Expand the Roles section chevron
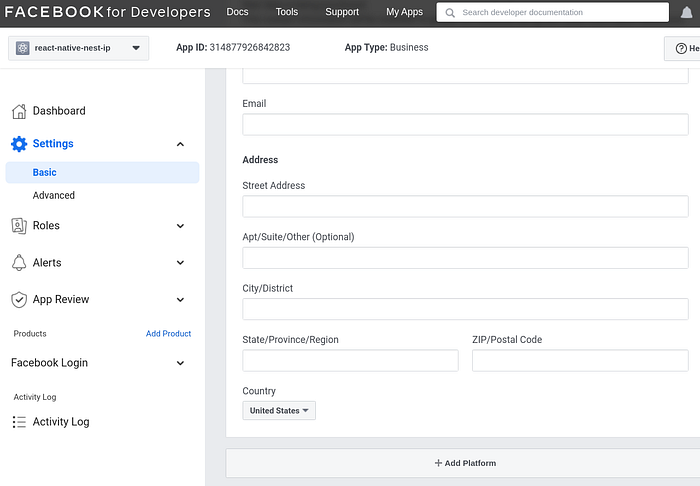The width and height of the screenshot is (700, 486). point(180,226)
